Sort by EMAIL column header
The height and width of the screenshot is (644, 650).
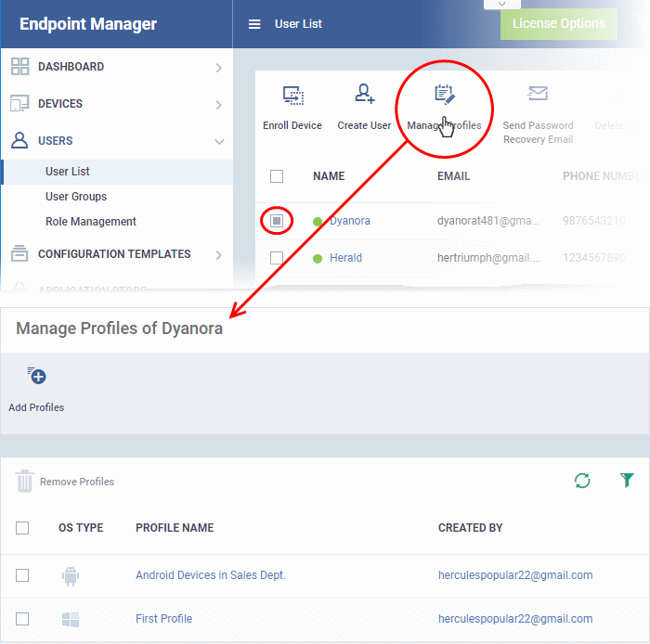453,176
